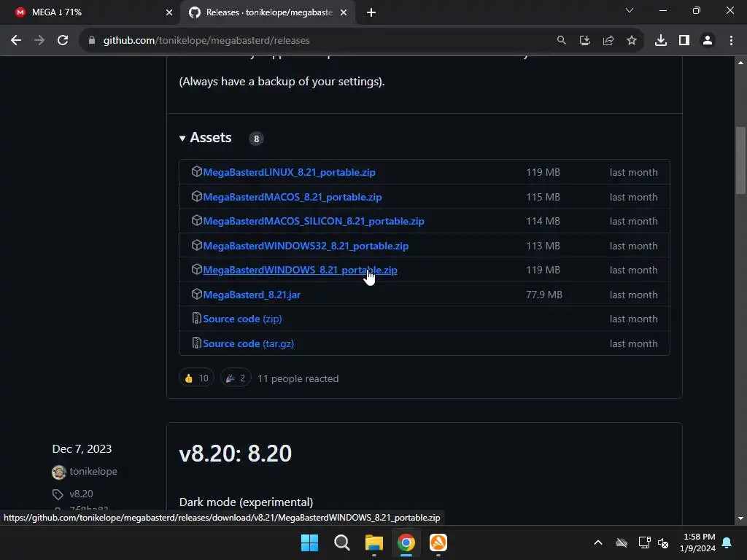The image size is (747, 560).
Task: Toggle the party popper reaction with 2
Action: point(236,378)
